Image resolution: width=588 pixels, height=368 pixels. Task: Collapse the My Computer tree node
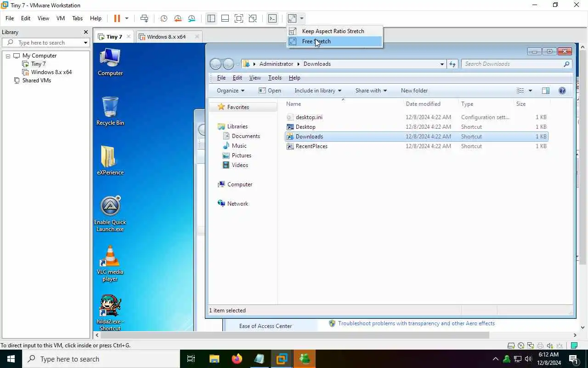pyautogui.click(x=8, y=56)
